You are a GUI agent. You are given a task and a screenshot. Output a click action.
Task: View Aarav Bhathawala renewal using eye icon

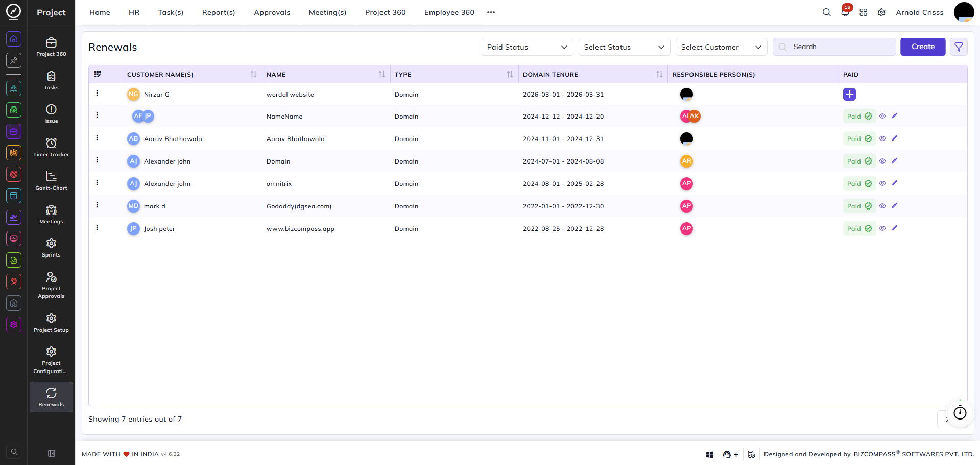click(x=882, y=139)
